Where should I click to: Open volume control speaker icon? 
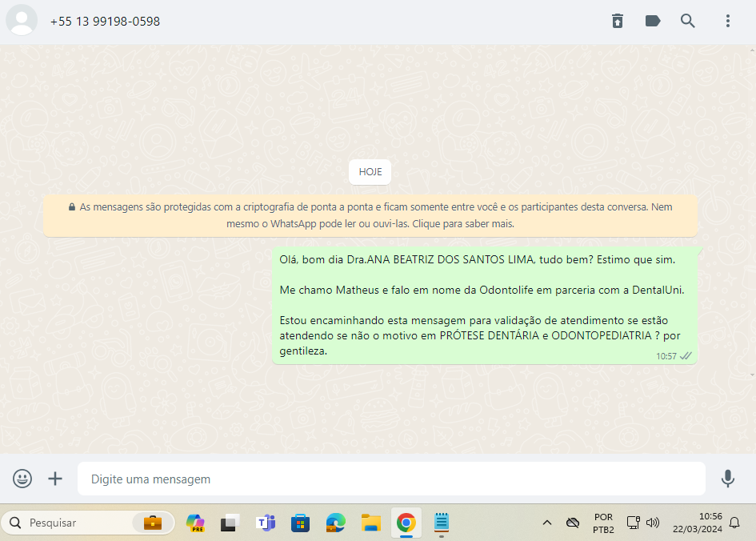coord(652,523)
